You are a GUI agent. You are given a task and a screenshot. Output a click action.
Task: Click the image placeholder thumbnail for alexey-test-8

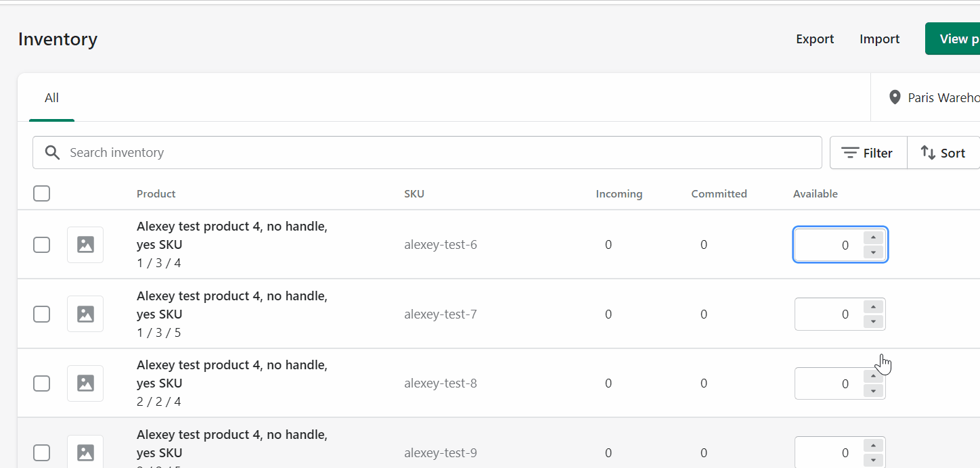tap(85, 383)
